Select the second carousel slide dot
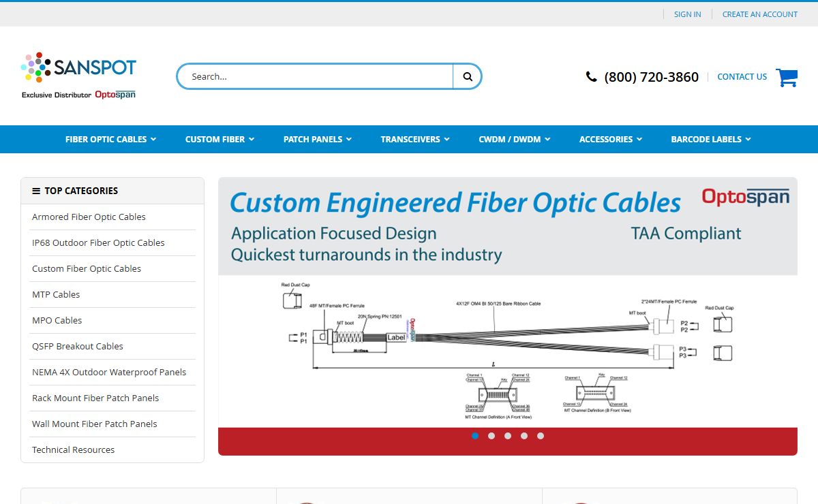This screenshot has width=818, height=504. [491, 436]
